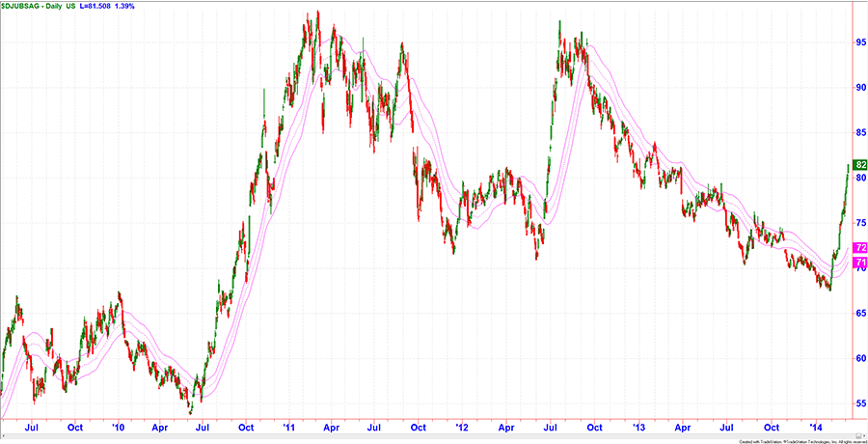The width and height of the screenshot is (868, 444).
Task: Select the magenta 71 indicator price tag
Action: [859, 262]
